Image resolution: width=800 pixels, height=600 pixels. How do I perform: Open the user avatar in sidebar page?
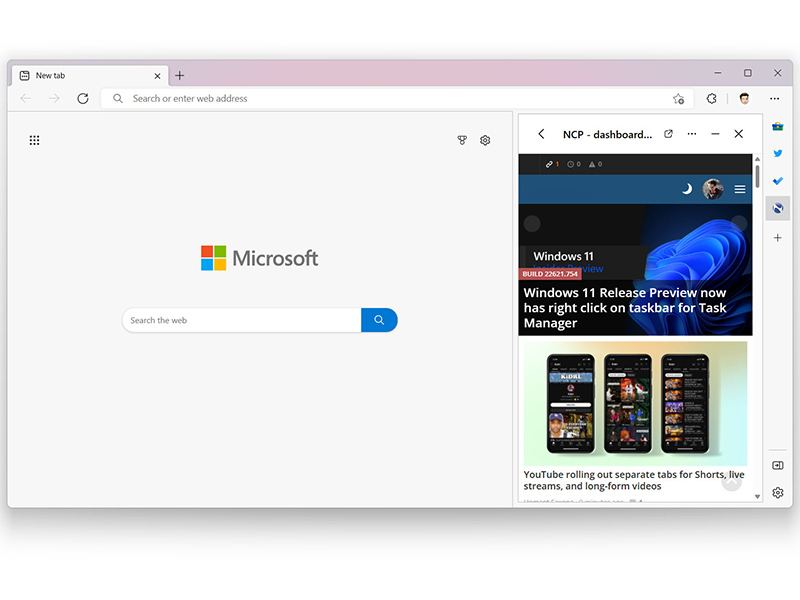coord(713,189)
